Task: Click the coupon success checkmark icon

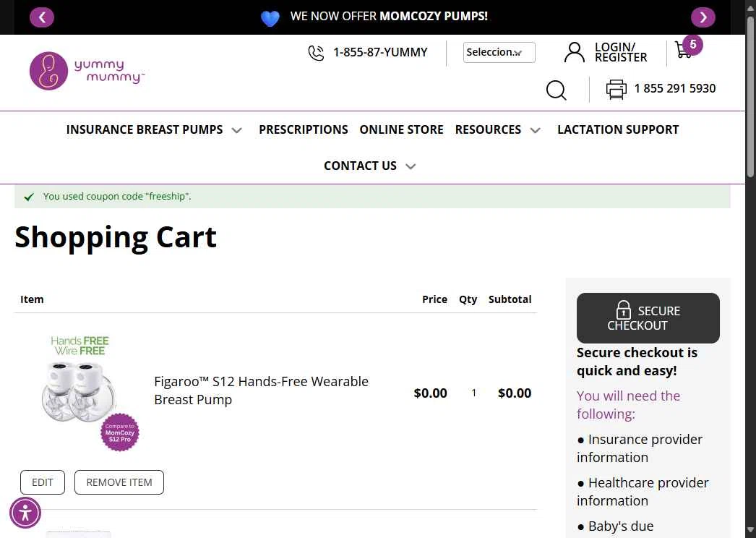Action: 29,197
